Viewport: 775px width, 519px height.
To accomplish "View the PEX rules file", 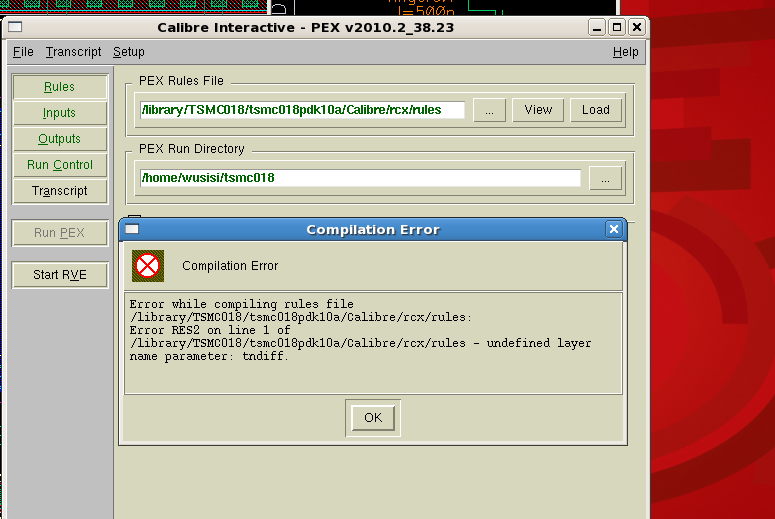I will [538, 110].
